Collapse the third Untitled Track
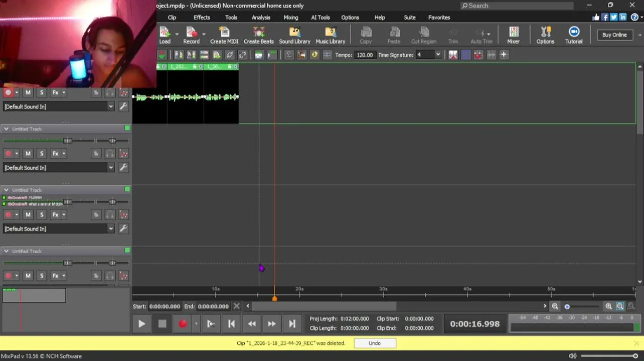The height and width of the screenshot is (361, 644). [7, 190]
